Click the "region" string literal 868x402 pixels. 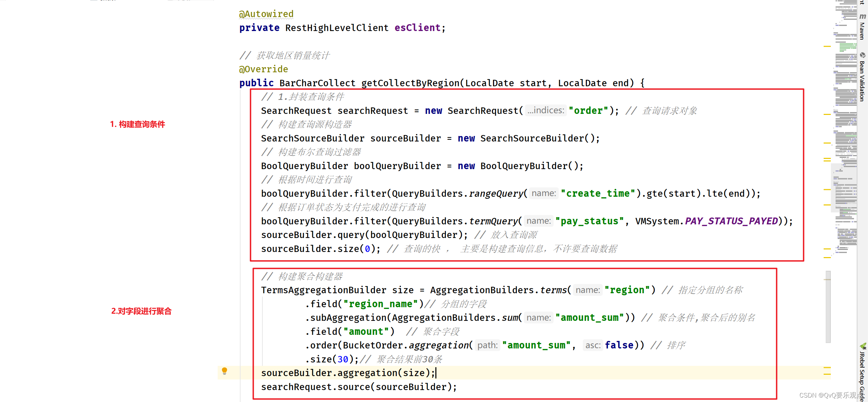point(627,290)
